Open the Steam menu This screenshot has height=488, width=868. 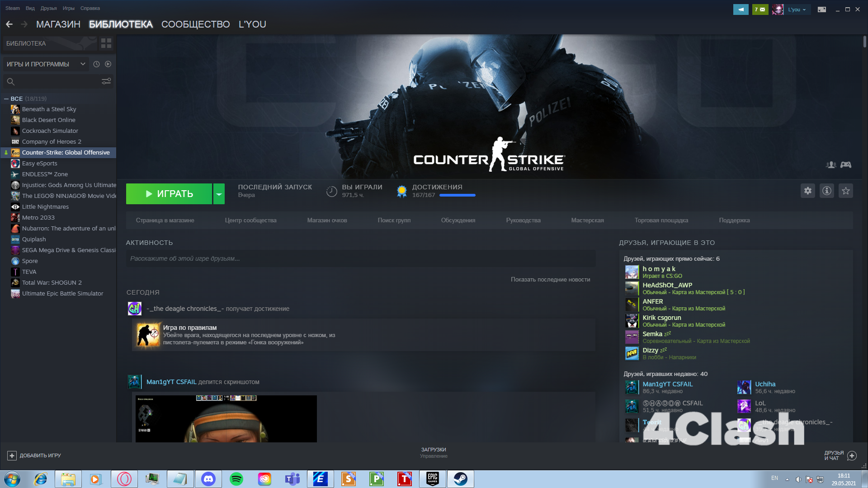pos(13,8)
